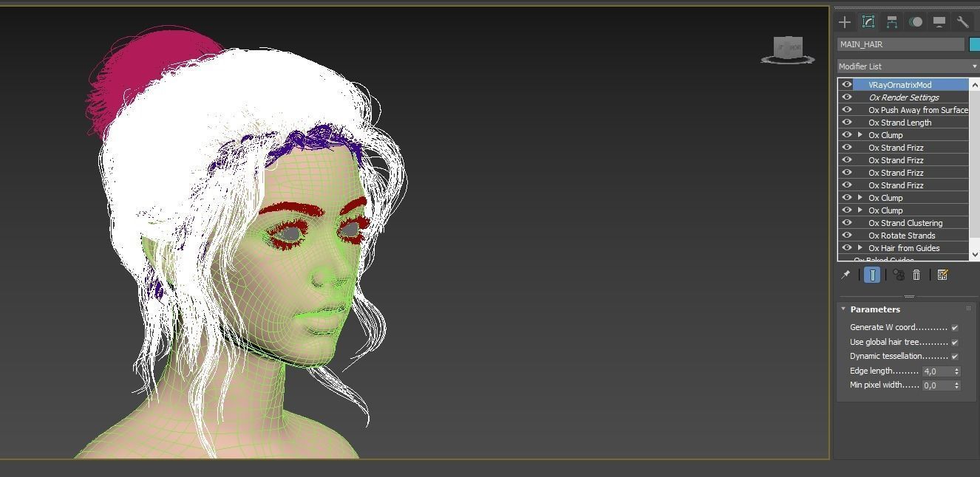Click the Make Unique icon

pyautogui.click(x=899, y=275)
